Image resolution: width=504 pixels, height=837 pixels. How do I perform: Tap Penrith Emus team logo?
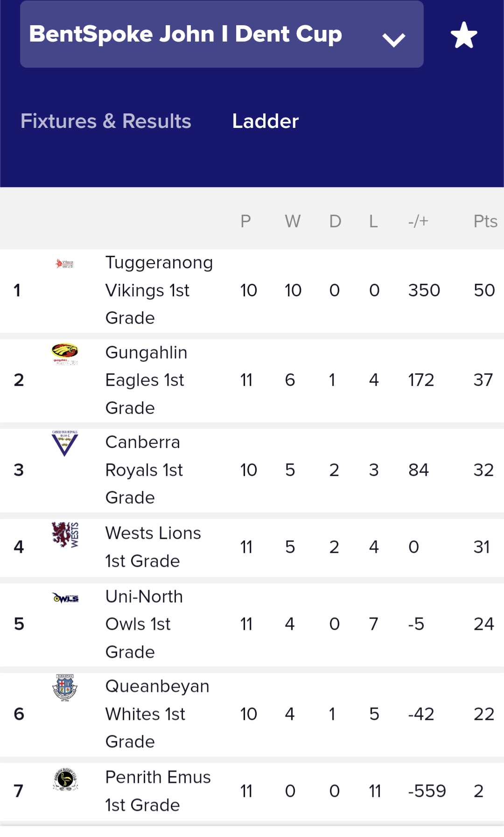(x=65, y=779)
